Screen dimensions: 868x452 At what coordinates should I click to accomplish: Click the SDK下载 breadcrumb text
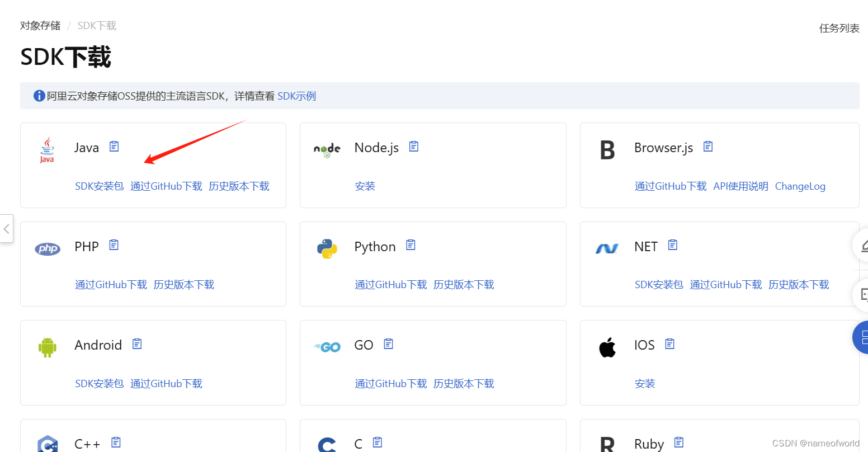(x=97, y=26)
